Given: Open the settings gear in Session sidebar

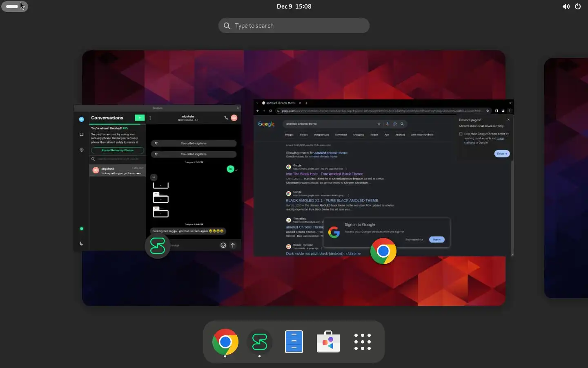Looking at the screenshot, I should 81,150.
